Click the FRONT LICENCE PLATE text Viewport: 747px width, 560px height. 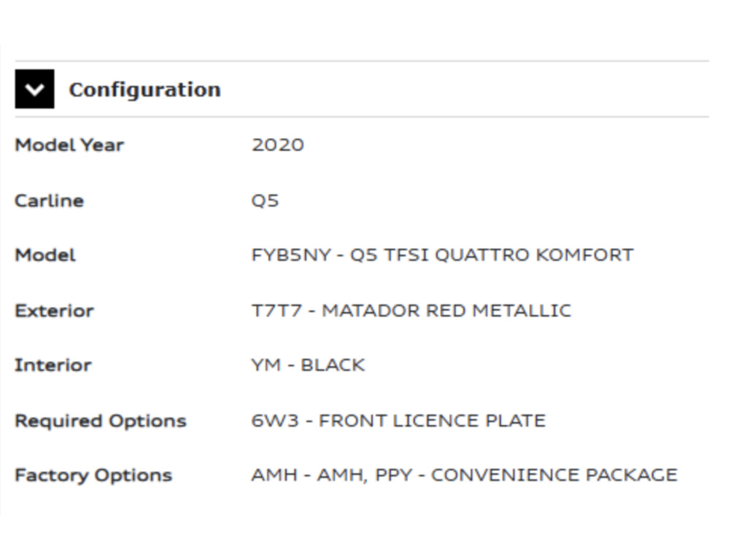click(x=432, y=421)
